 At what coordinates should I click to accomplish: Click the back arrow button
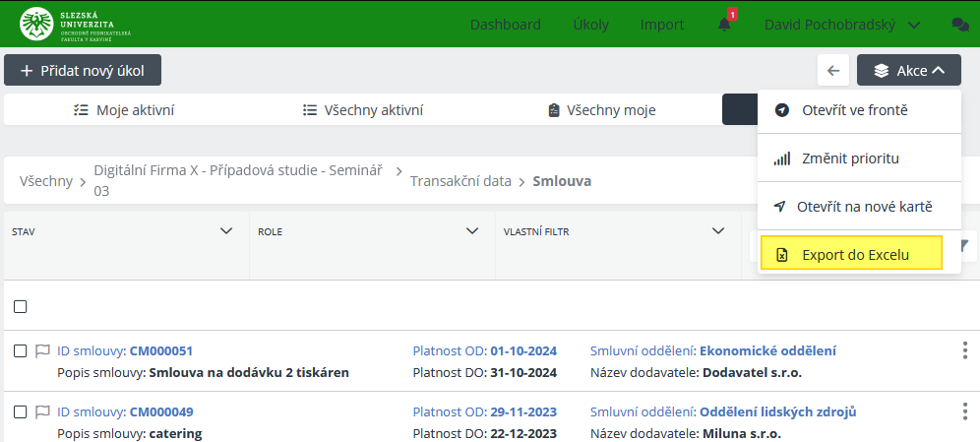833,70
